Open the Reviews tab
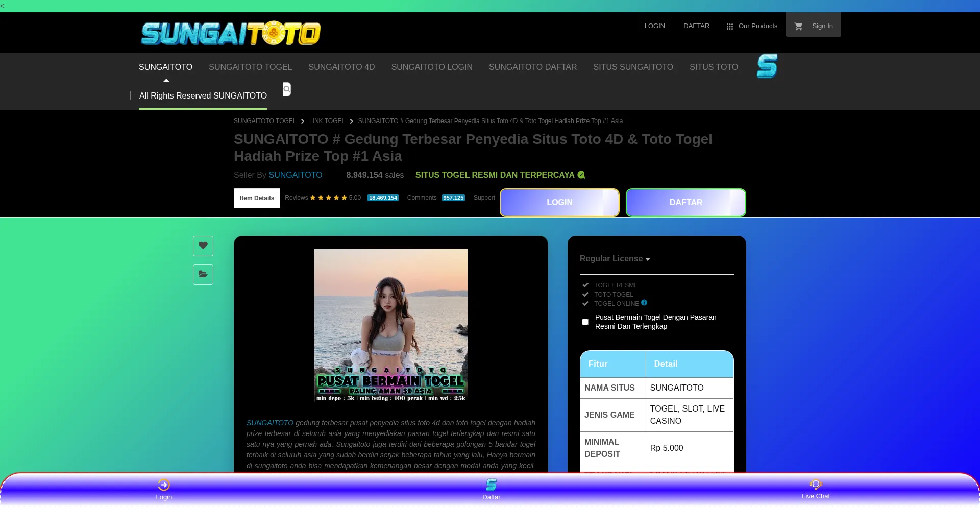This screenshot has width=980, height=507. pyautogui.click(x=297, y=198)
